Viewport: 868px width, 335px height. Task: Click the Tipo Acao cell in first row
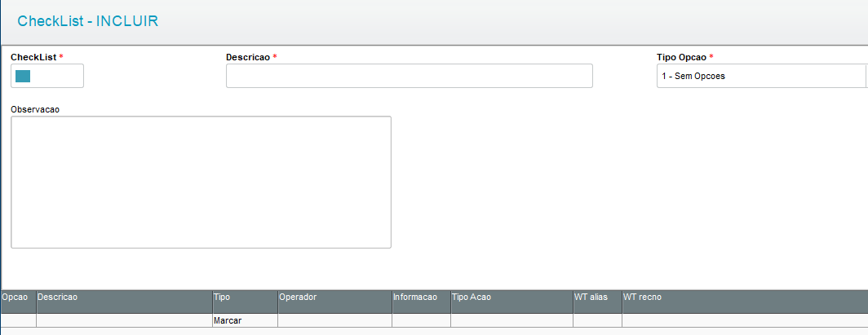click(512, 320)
